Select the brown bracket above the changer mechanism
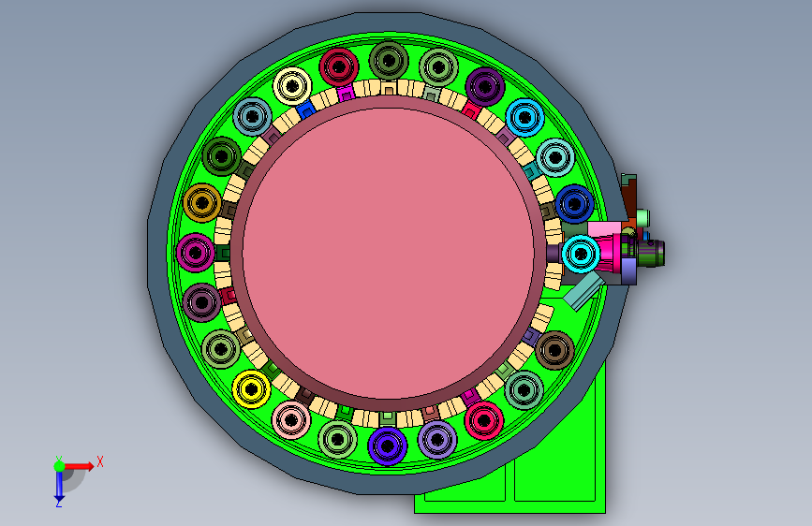 point(628,198)
